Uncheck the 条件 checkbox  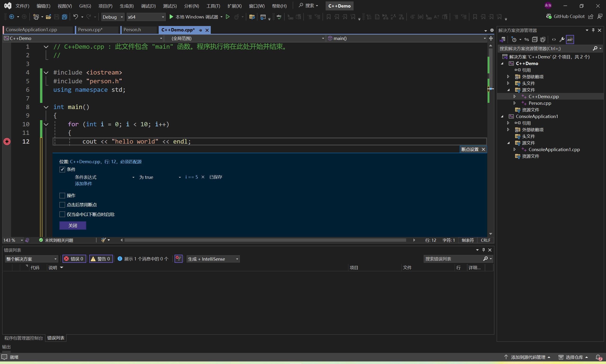62,170
